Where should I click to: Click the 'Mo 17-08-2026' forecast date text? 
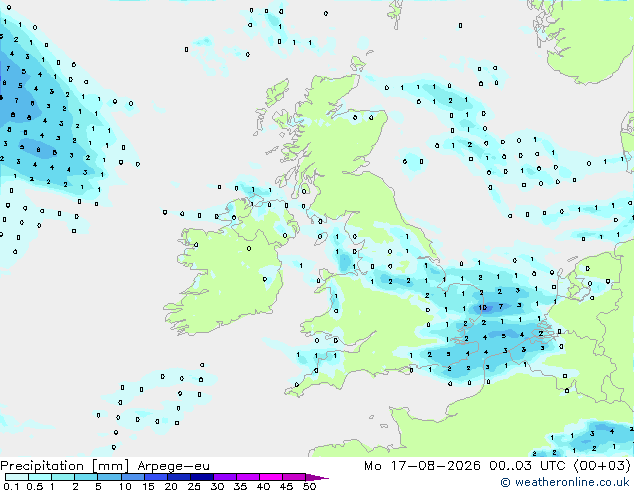point(423,466)
